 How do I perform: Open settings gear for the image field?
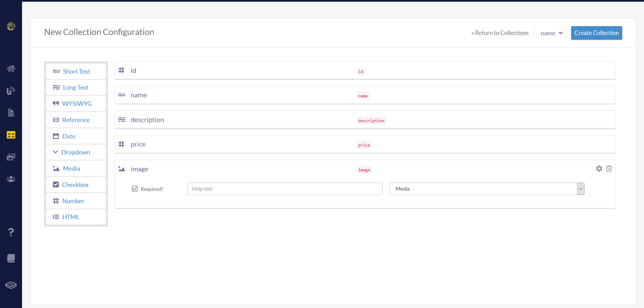(599, 169)
